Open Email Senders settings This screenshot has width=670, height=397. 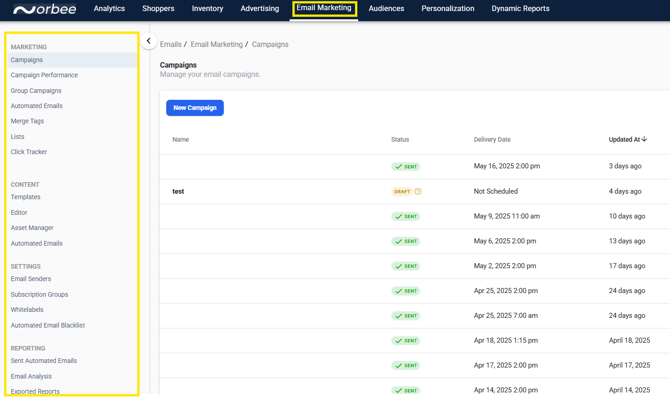(31, 279)
